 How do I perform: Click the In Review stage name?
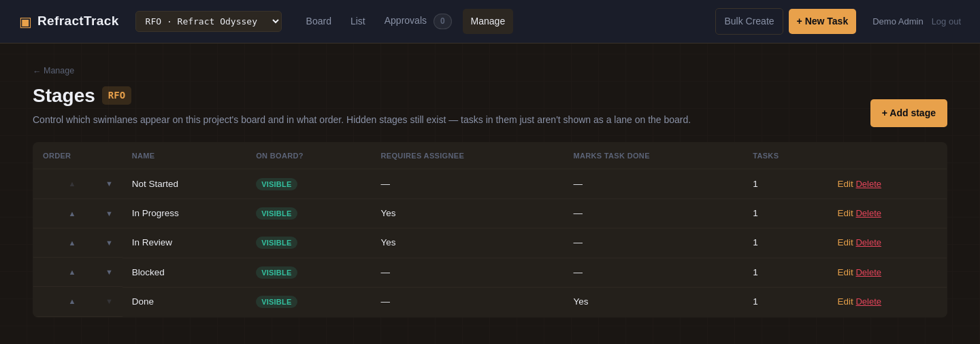[x=152, y=242]
